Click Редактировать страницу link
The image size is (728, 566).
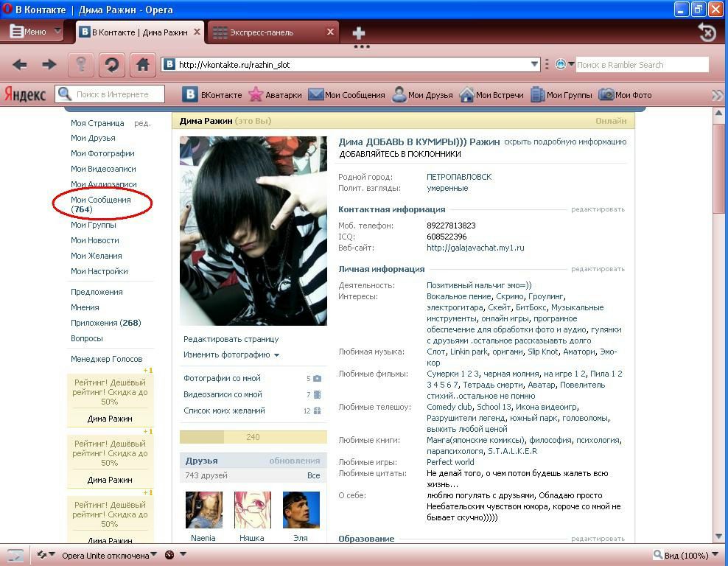[x=231, y=339]
